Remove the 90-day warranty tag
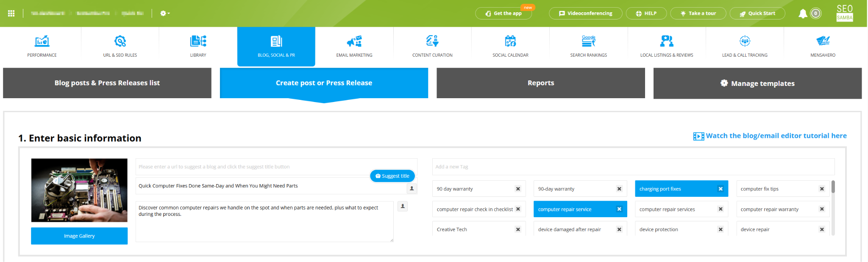The image size is (868, 262). tap(619, 189)
